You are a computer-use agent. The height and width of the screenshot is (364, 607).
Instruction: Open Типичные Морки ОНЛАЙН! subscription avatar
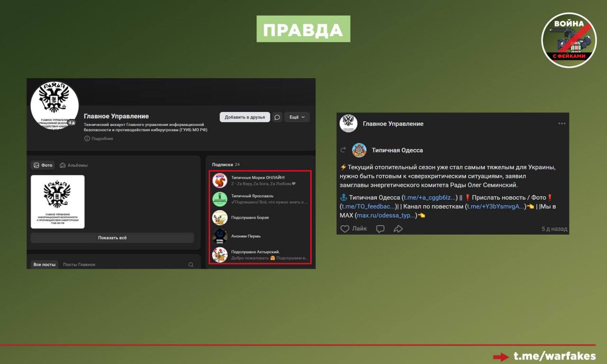click(x=220, y=181)
